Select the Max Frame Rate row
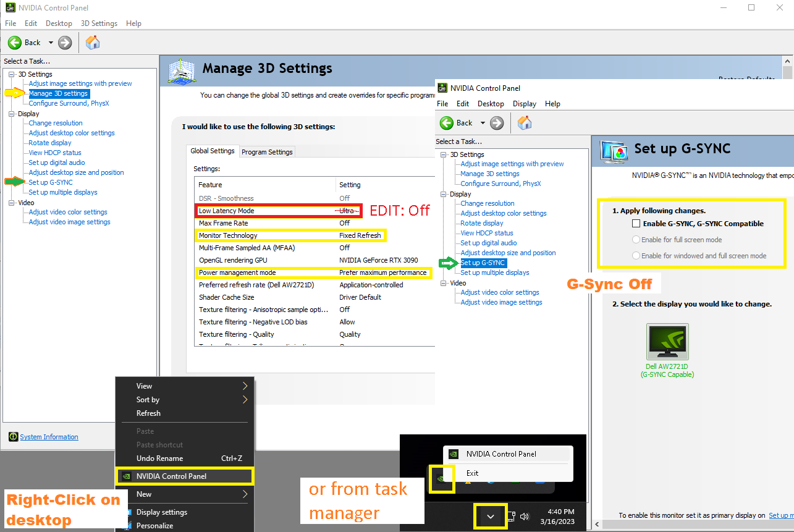The image size is (794, 532). [315, 223]
